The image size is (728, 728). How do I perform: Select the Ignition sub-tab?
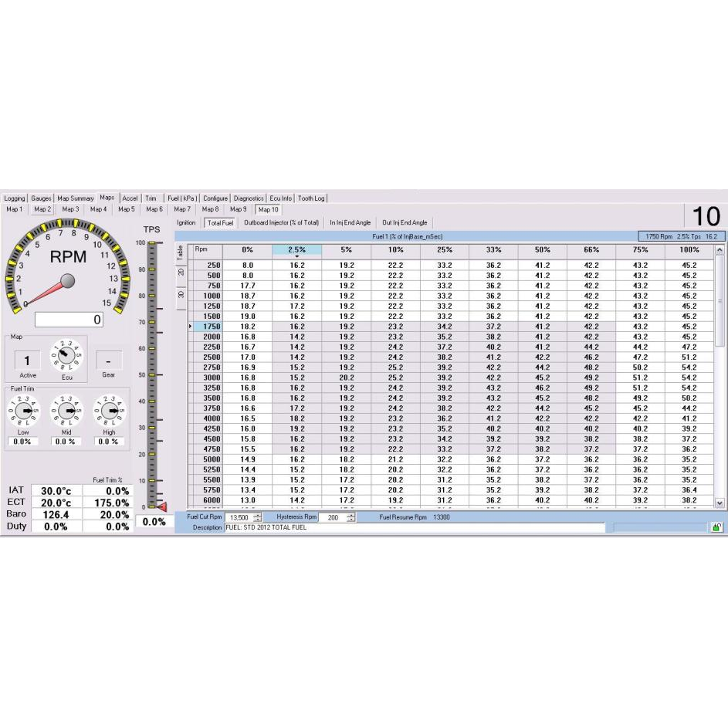click(x=185, y=222)
